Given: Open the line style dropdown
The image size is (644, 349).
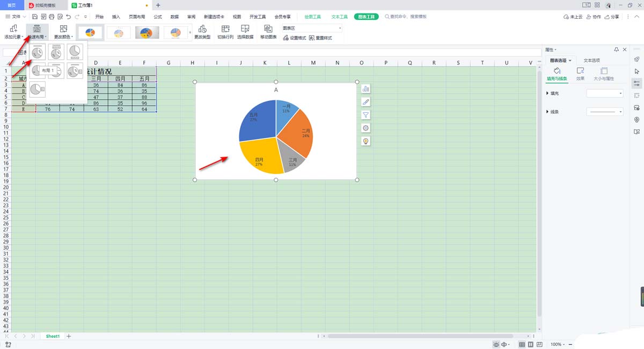Looking at the screenshot, I should click(x=605, y=112).
